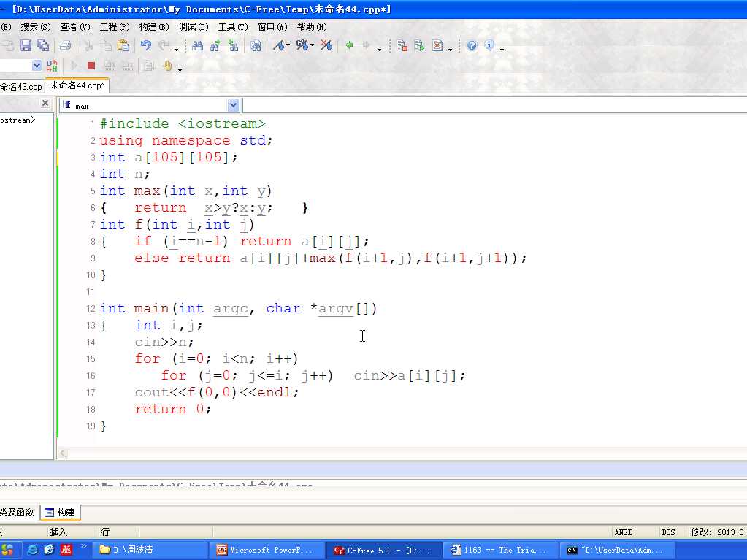This screenshot has width=747, height=560.
Task: Close the left side panel
Action: click(45, 103)
